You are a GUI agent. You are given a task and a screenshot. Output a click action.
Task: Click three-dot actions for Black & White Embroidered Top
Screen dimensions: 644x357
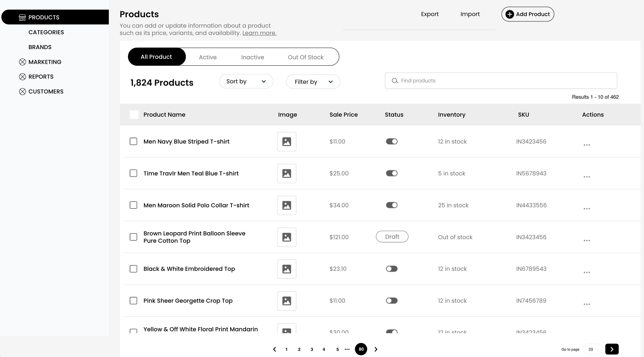click(586, 272)
